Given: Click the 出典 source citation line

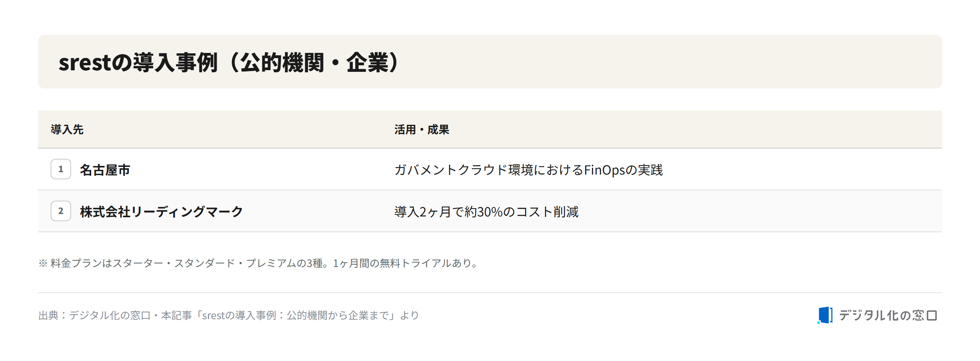Looking at the screenshot, I should point(228,315).
